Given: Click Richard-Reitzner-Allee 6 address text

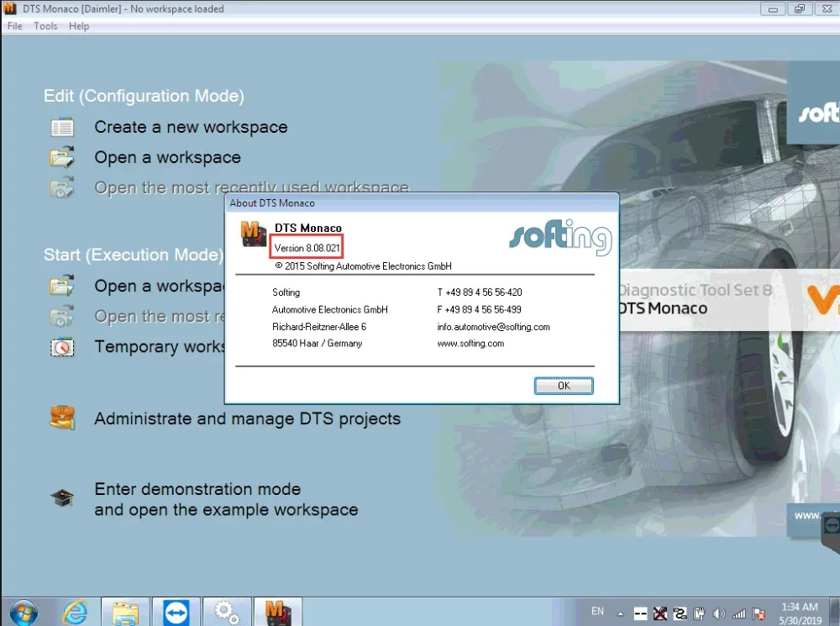Looking at the screenshot, I should (319, 326).
